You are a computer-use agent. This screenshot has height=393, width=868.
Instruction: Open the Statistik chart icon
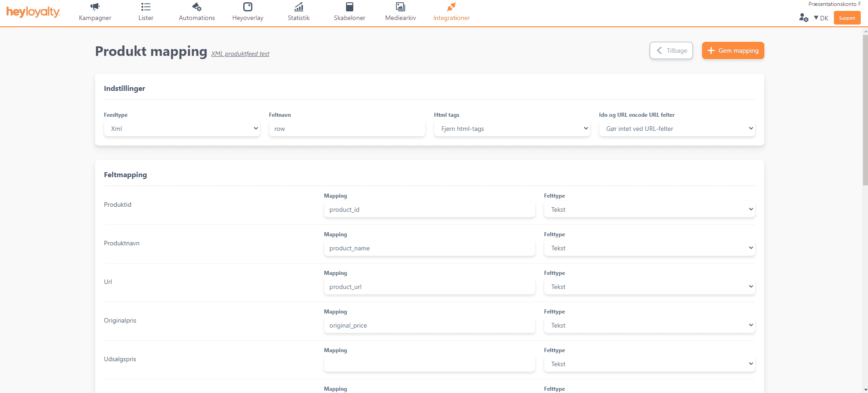298,7
